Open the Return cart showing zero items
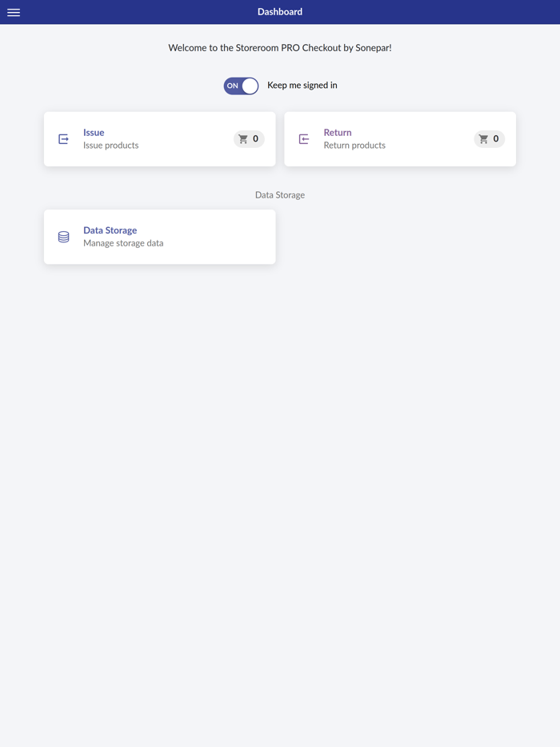This screenshot has width=560, height=747. tap(489, 138)
